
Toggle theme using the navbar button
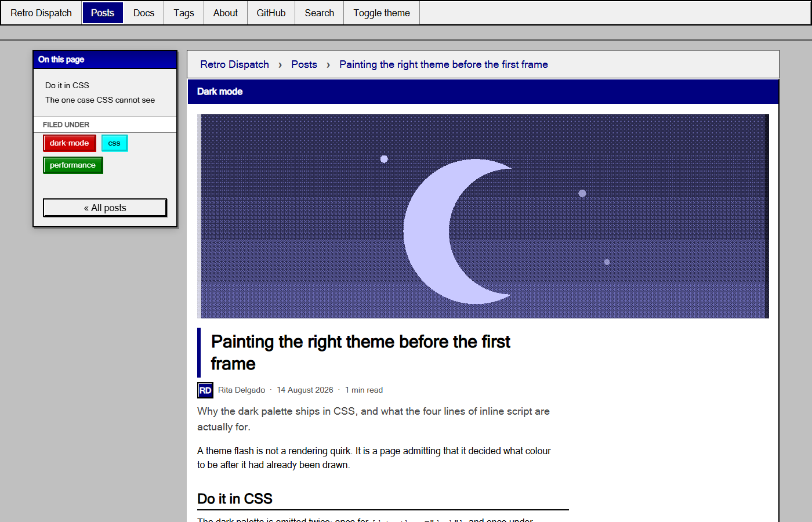[x=382, y=13]
